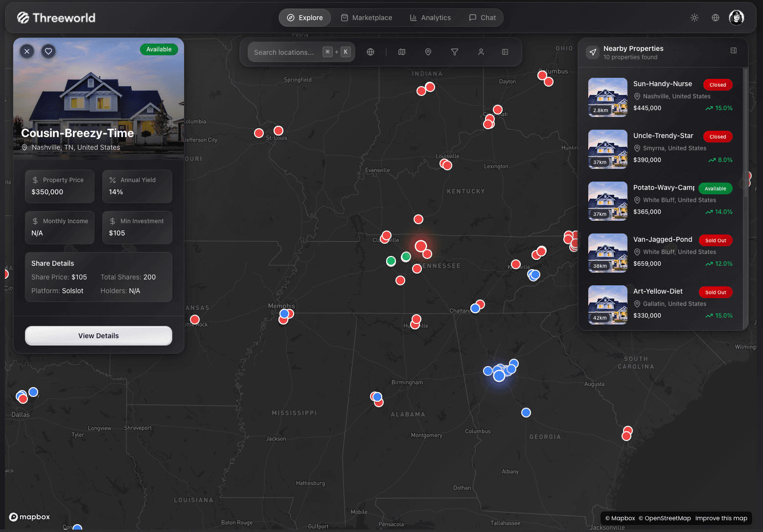The image size is (763, 532).
Task: Collapse the Nearby Properties panel
Action: (733, 50)
